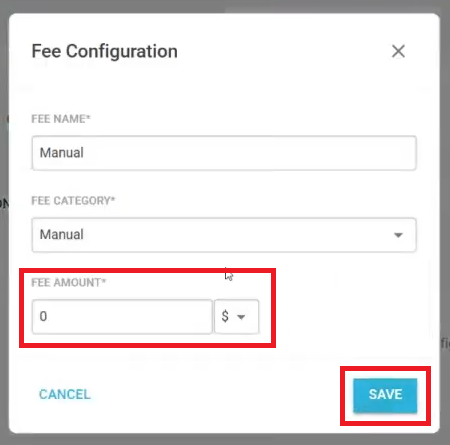Click the FEE AMOUNT field label
Screen dimensions: 450x445
click(69, 282)
